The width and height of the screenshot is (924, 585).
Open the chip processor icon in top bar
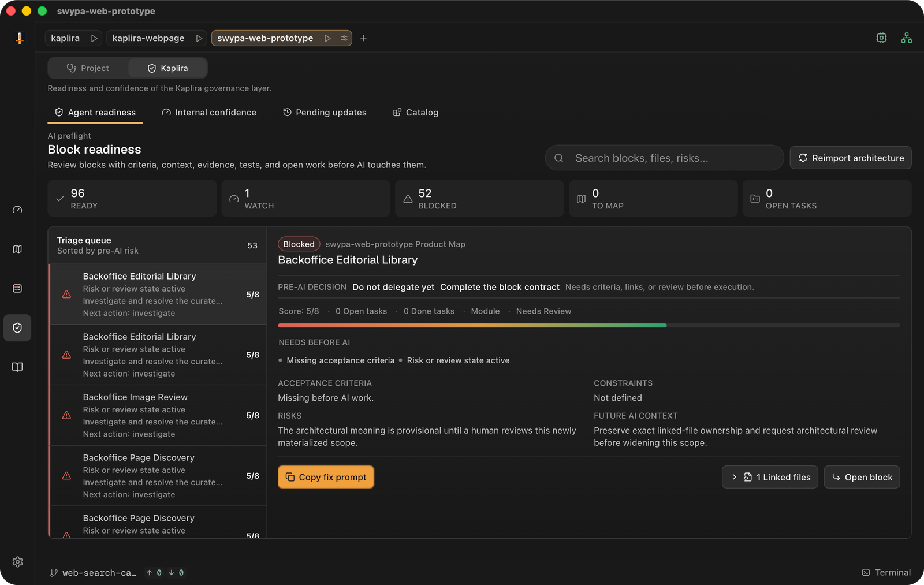pos(881,38)
